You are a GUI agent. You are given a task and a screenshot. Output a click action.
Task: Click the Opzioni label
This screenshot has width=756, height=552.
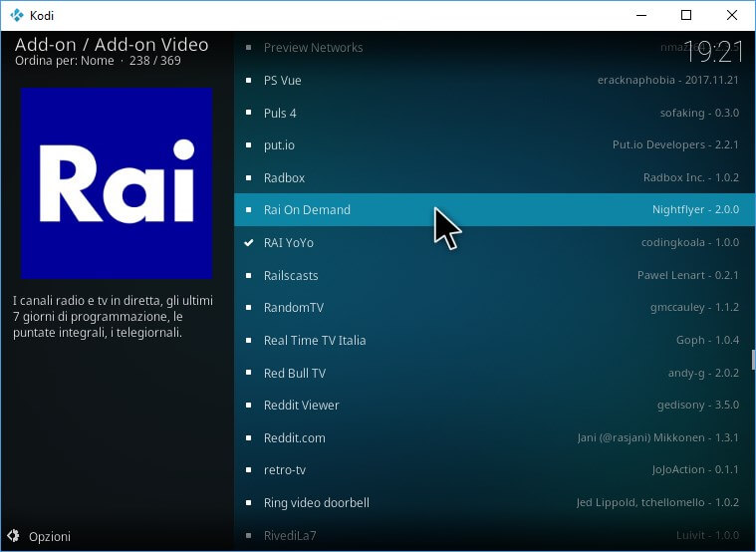50,537
